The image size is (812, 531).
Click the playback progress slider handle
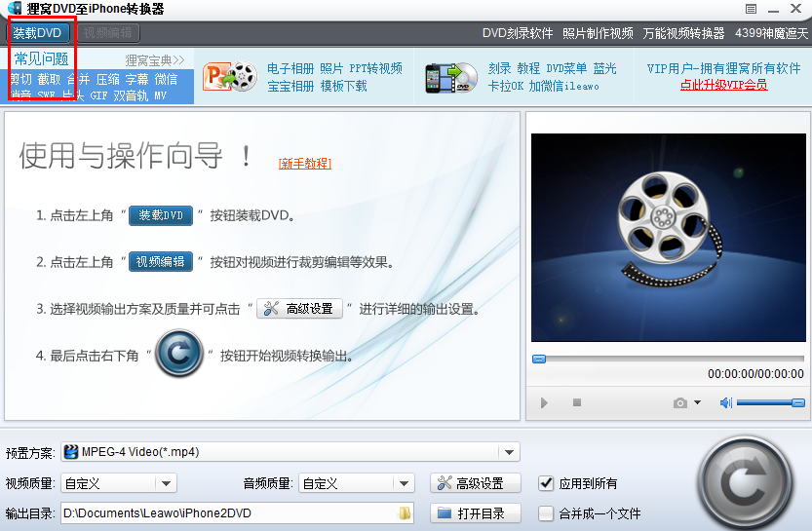539,359
